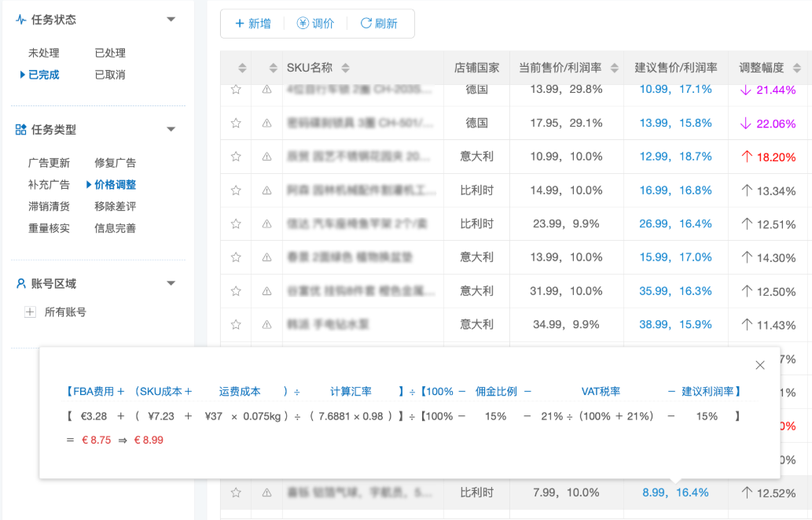The height and width of the screenshot is (520, 812).
Task: Collapse the 账号区域 section
Action: coord(171,284)
